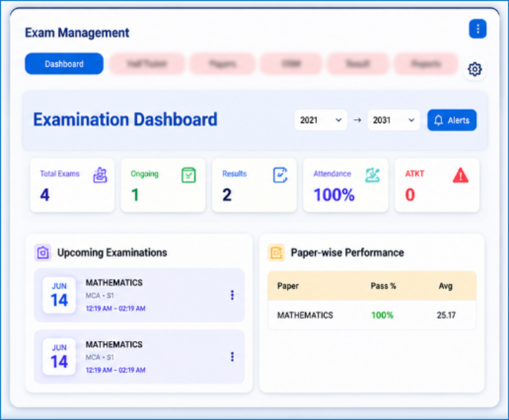Open the ATKT stat card

pos(437,185)
